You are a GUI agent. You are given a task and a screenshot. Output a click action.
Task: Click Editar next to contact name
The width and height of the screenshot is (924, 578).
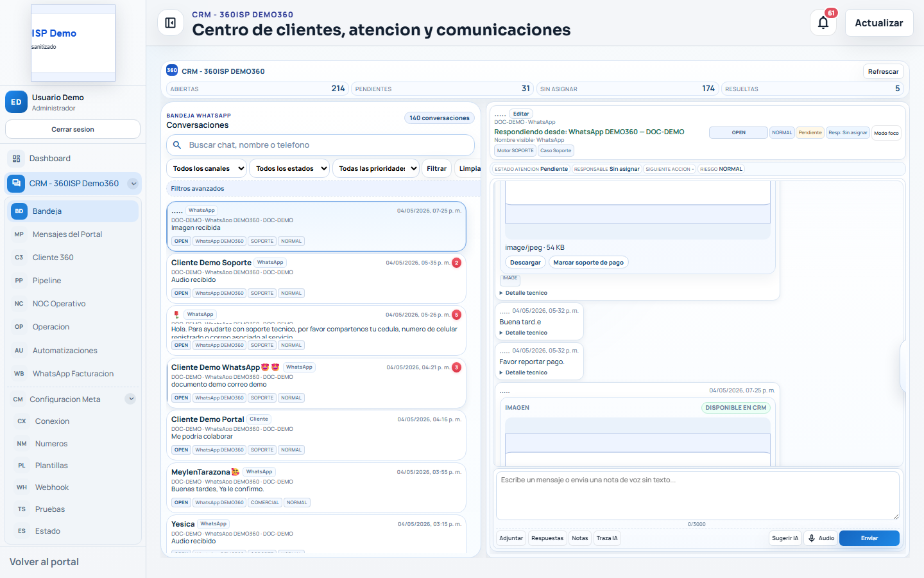tap(521, 114)
